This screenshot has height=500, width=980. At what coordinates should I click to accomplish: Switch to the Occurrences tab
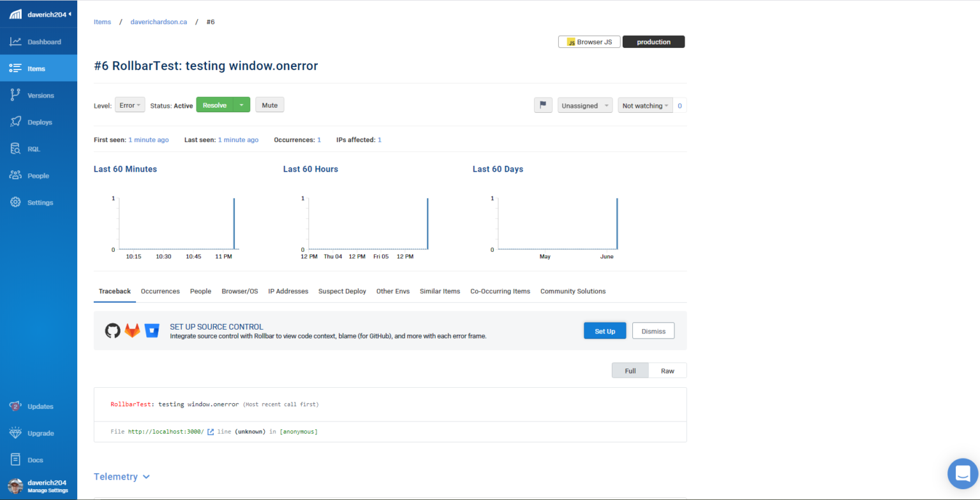point(160,291)
